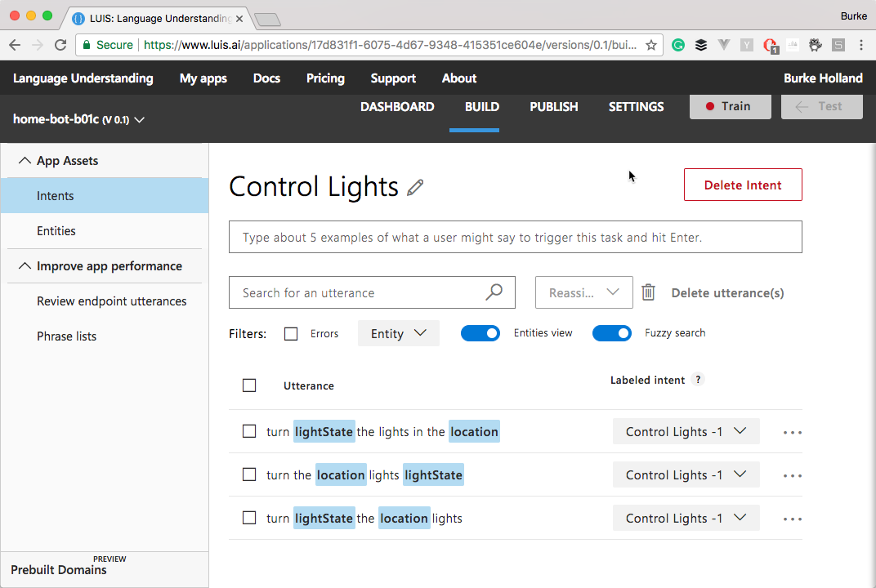Disable the Fuzzy search switch
This screenshot has height=588, width=876.
pos(612,333)
